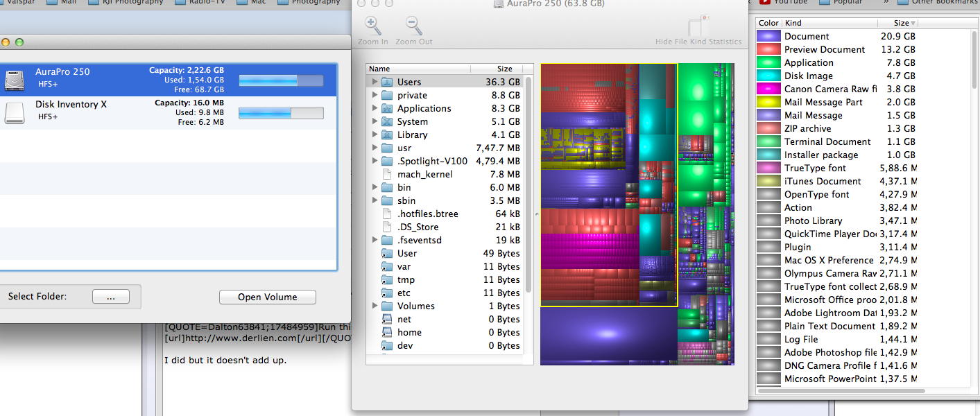Image resolution: width=980 pixels, height=416 pixels.
Task: Click the Preview Document red color swatch
Action: pos(768,49)
